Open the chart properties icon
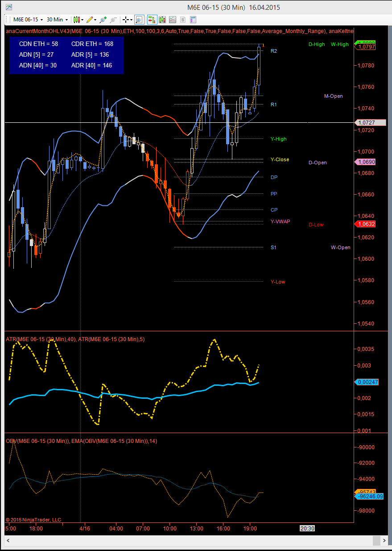The height and width of the screenshot is (551, 392). coord(193,20)
